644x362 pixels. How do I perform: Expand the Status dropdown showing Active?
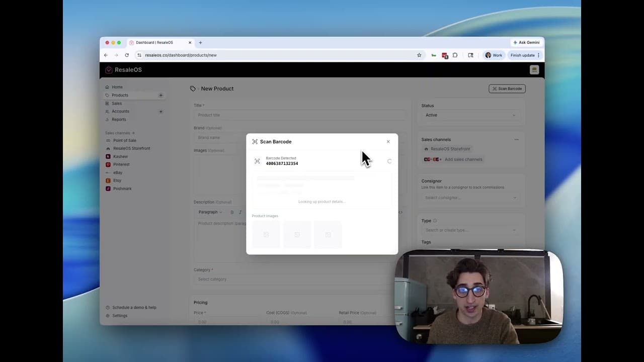(x=470, y=115)
